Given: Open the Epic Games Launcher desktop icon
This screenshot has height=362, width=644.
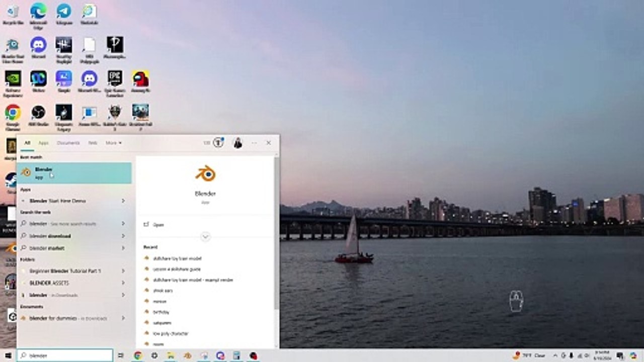Looking at the screenshot, I should 115,79.
